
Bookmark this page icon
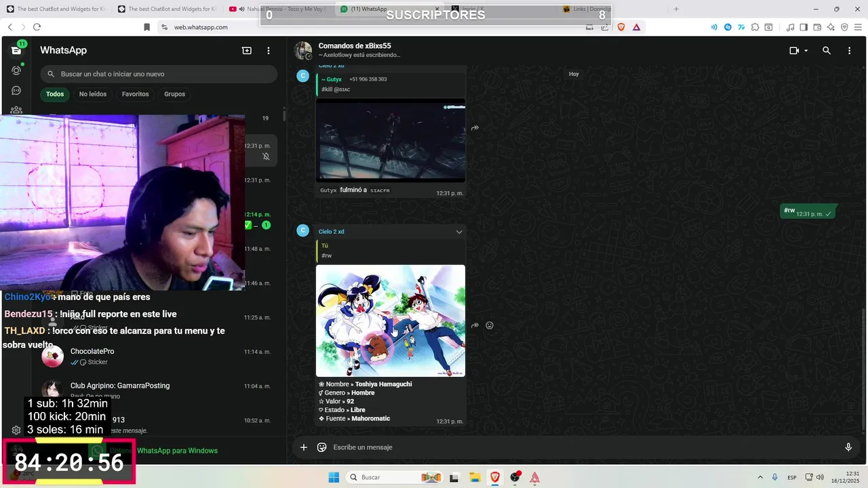146,27
